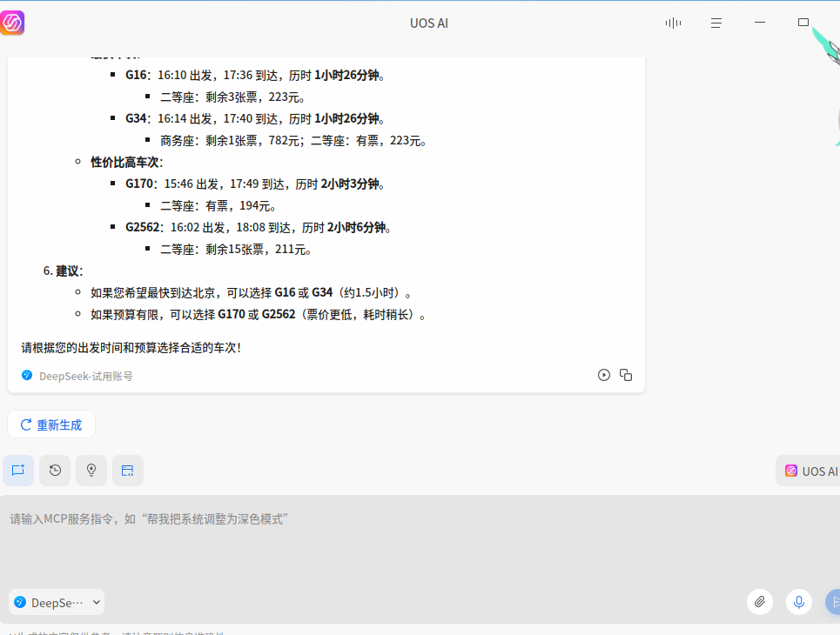Viewport: 840px width, 635px height.
Task: Click the 二等座：剩余3张票，223元 line
Action: [233, 97]
